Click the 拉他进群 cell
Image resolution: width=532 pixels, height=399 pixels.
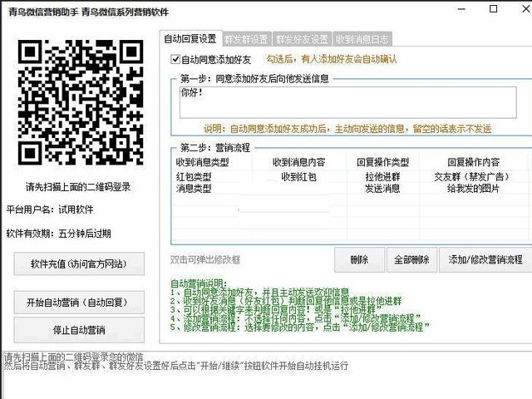click(x=382, y=177)
